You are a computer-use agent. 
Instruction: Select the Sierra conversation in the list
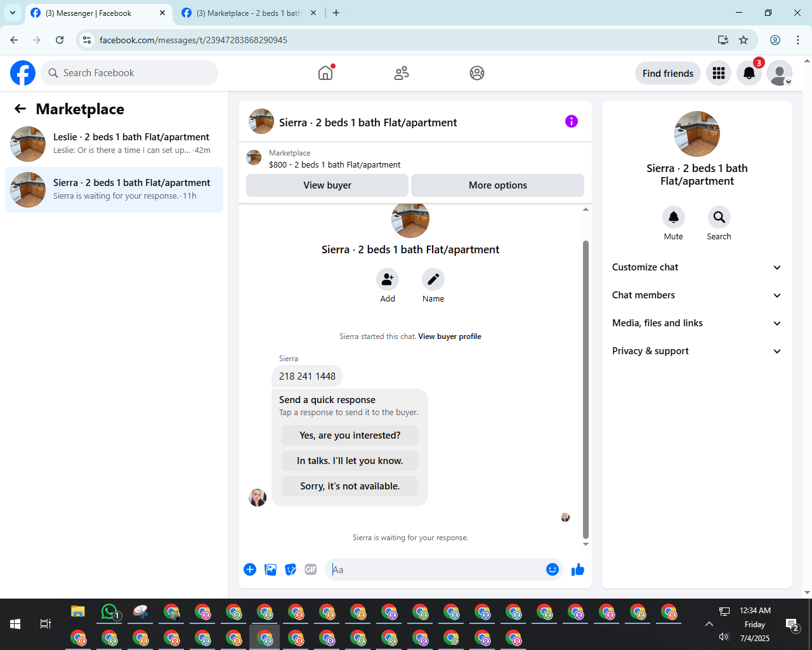tap(114, 190)
